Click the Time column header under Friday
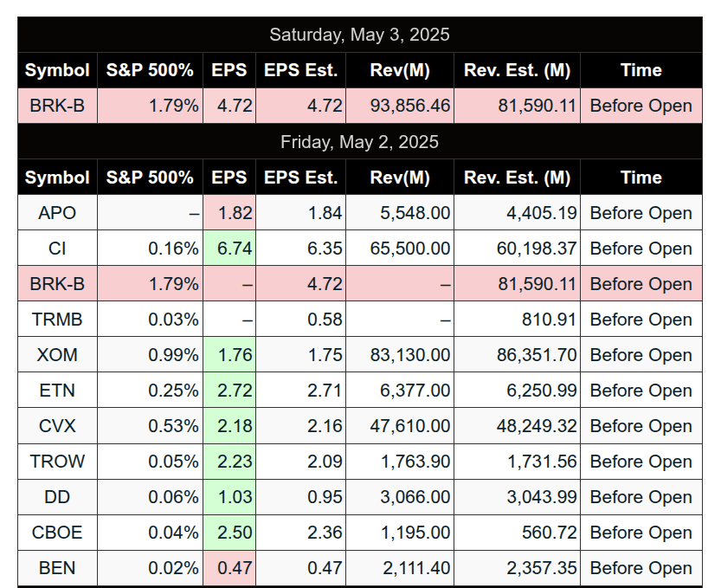Image resolution: width=721 pixels, height=588 pixels. [641, 178]
